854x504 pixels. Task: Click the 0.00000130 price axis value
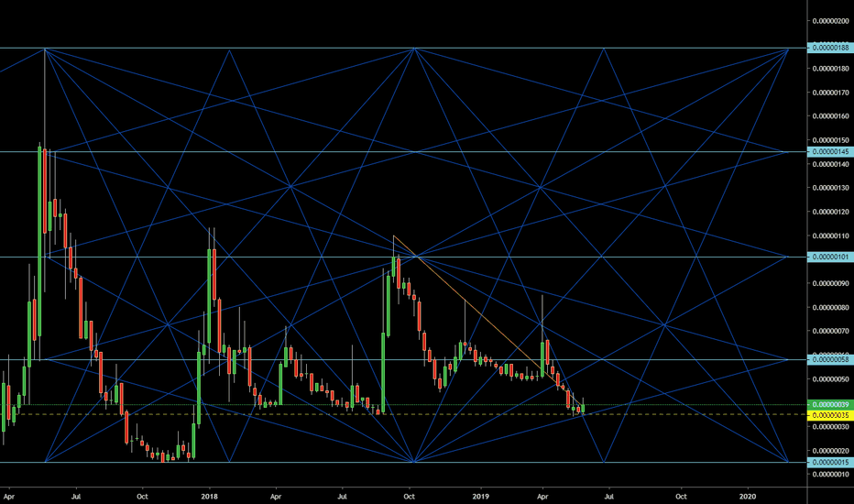tap(830, 188)
